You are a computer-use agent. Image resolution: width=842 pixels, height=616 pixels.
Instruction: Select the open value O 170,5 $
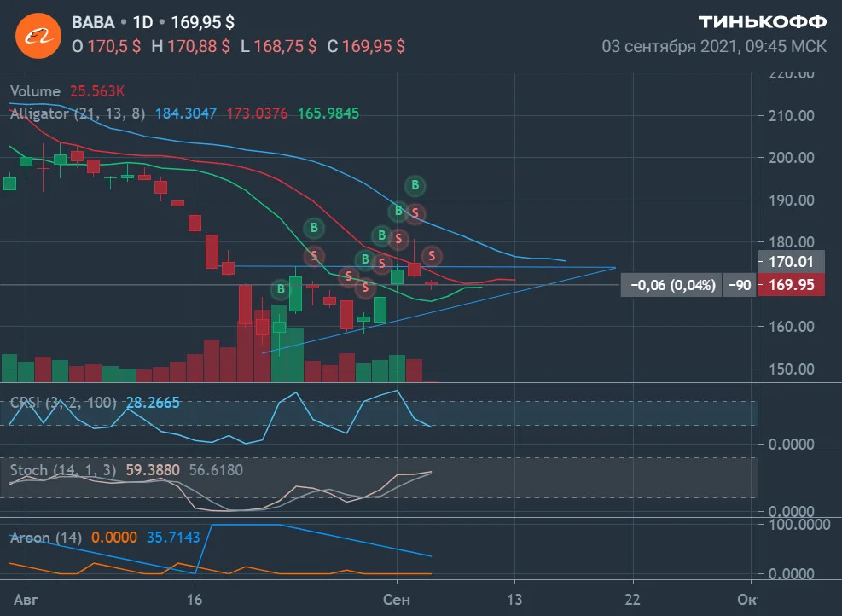coord(107,46)
